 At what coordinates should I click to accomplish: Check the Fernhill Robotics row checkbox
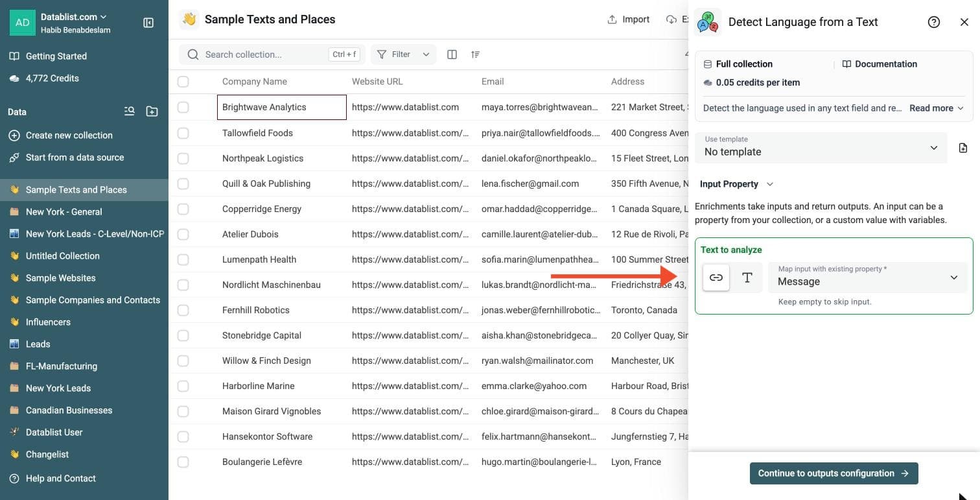[x=183, y=310]
